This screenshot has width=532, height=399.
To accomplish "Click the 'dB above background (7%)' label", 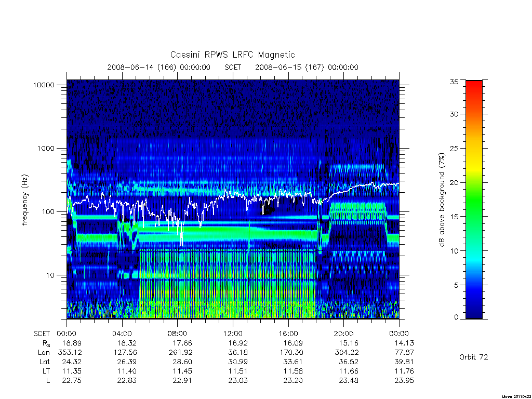I will click(x=442, y=200).
